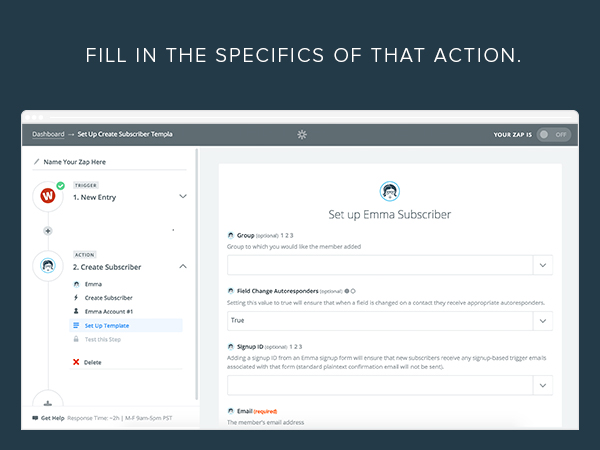Click the Wufoo trigger app icon
Viewport: 600px width, 450px height.
click(x=48, y=196)
